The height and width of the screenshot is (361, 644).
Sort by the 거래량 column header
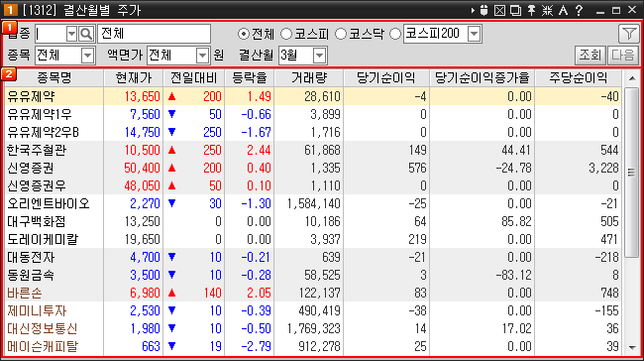pyautogui.click(x=309, y=77)
